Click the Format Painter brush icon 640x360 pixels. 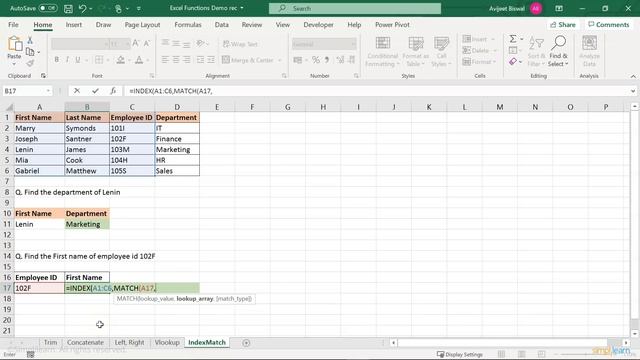point(30,63)
